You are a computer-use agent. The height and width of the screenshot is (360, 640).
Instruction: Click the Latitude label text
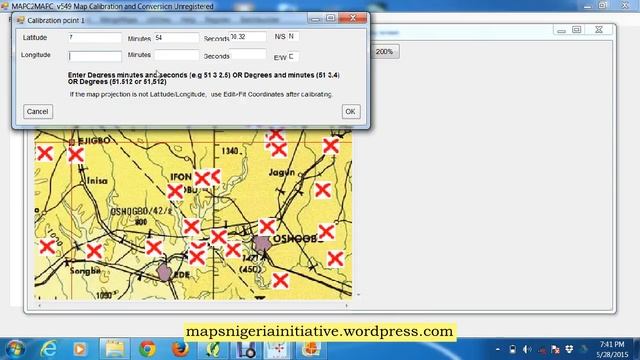tap(35, 38)
